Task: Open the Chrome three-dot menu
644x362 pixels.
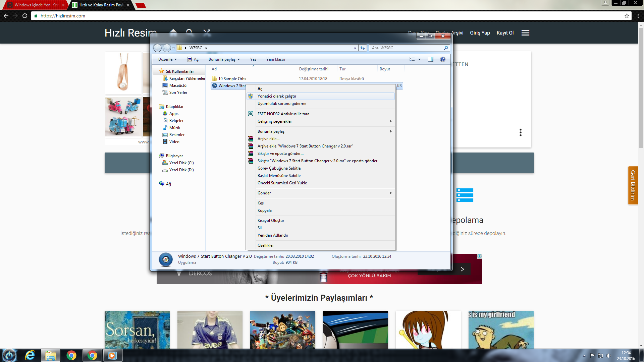Action: (x=638, y=16)
